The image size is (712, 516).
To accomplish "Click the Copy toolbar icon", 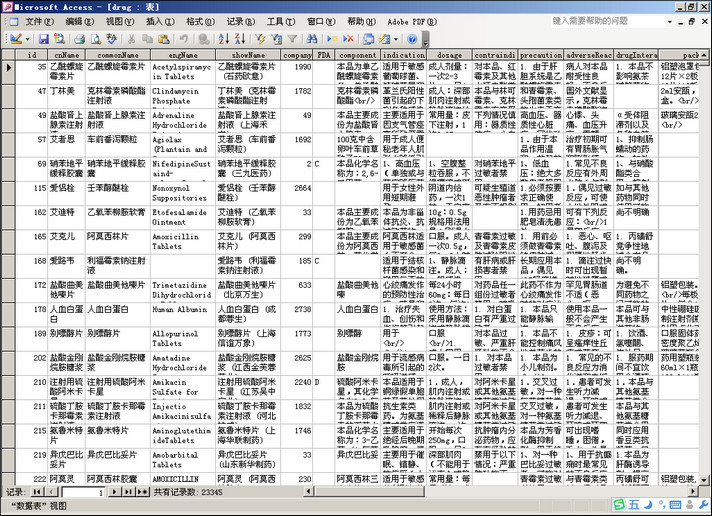I will coord(148,39).
